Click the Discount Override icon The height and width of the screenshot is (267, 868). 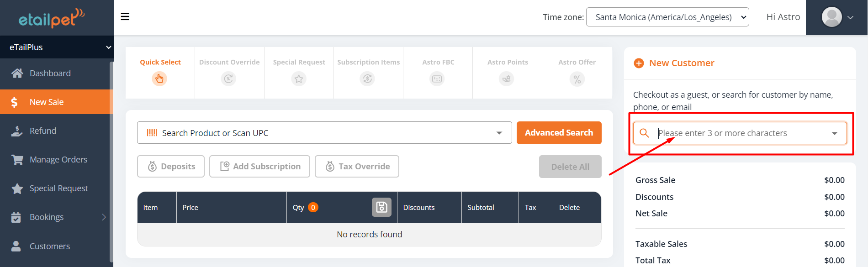pos(228,79)
